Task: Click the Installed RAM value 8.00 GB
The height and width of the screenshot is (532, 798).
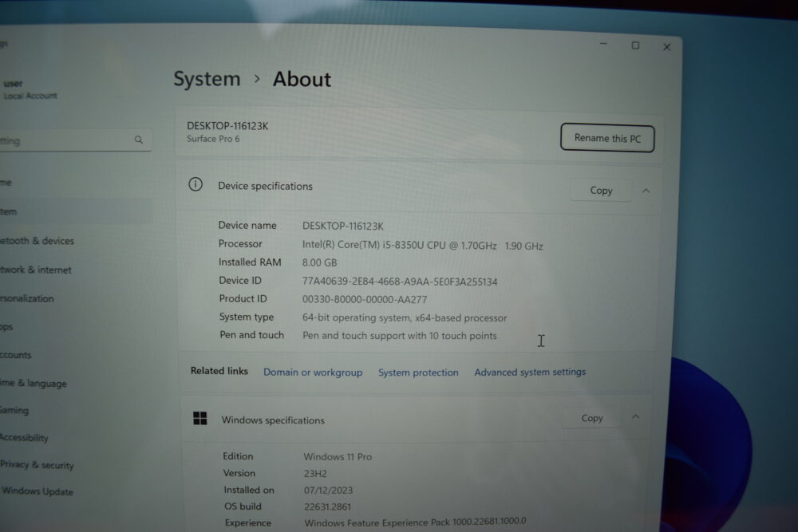Action: coord(319,262)
